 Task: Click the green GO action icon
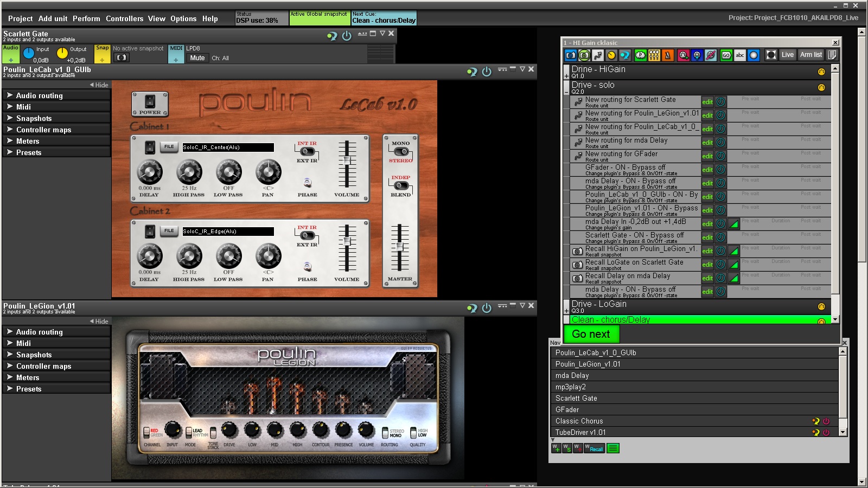pyautogui.click(x=726, y=55)
